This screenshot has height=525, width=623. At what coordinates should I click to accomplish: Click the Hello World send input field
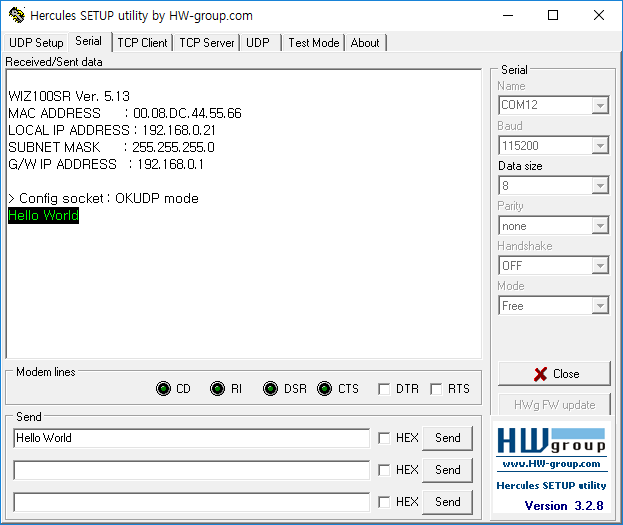click(192, 438)
